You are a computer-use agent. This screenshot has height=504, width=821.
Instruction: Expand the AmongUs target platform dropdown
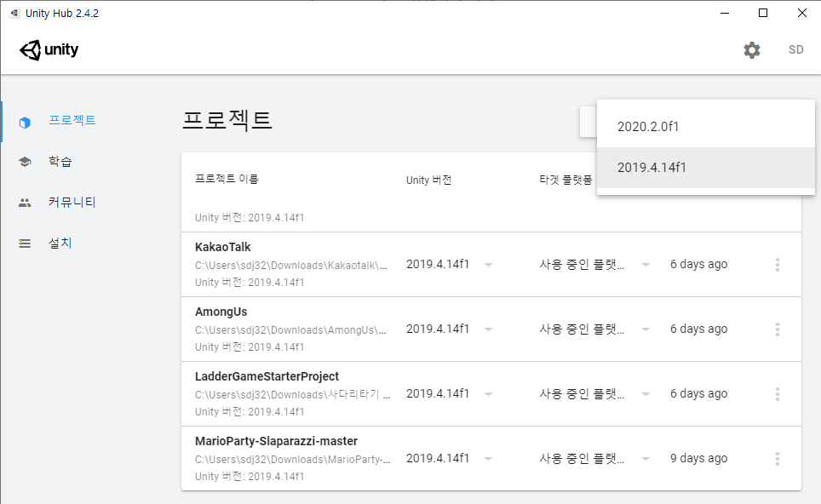pyautogui.click(x=646, y=329)
